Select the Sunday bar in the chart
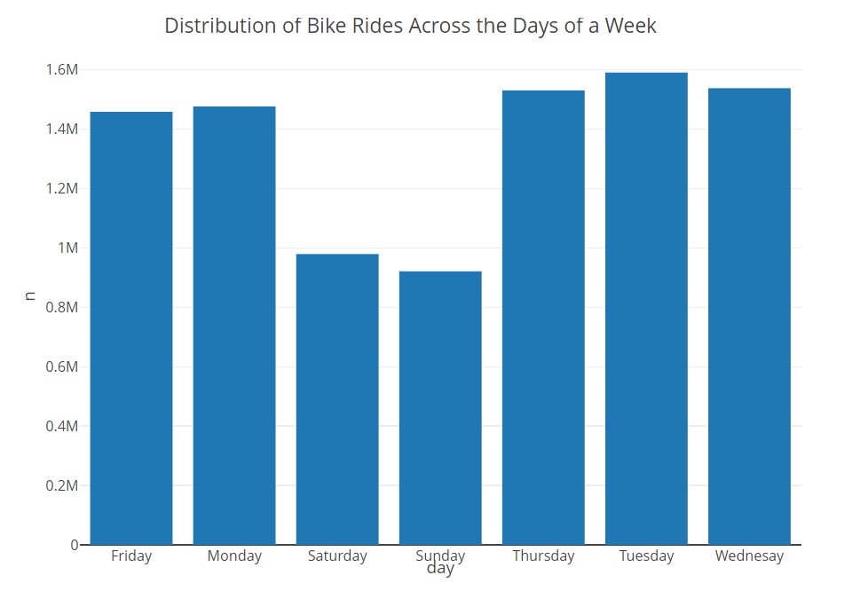Screen dimensions: 868x591 (x=440, y=408)
